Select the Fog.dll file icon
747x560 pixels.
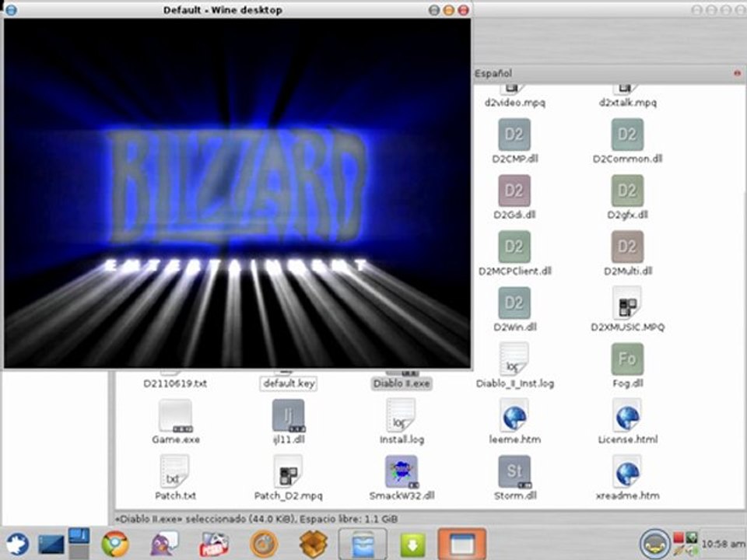[x=627, y=359]
